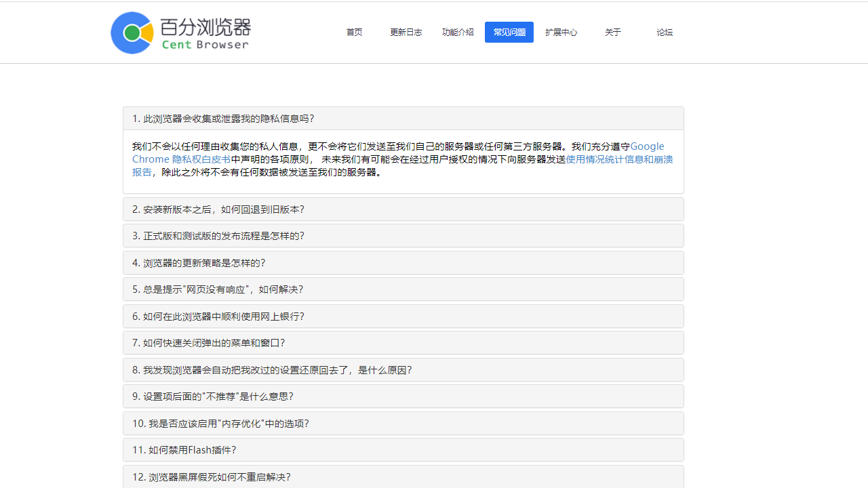Open the 首页 nav menu item
The height and width of the screenshot is (488, 868).
pos(354,33)
